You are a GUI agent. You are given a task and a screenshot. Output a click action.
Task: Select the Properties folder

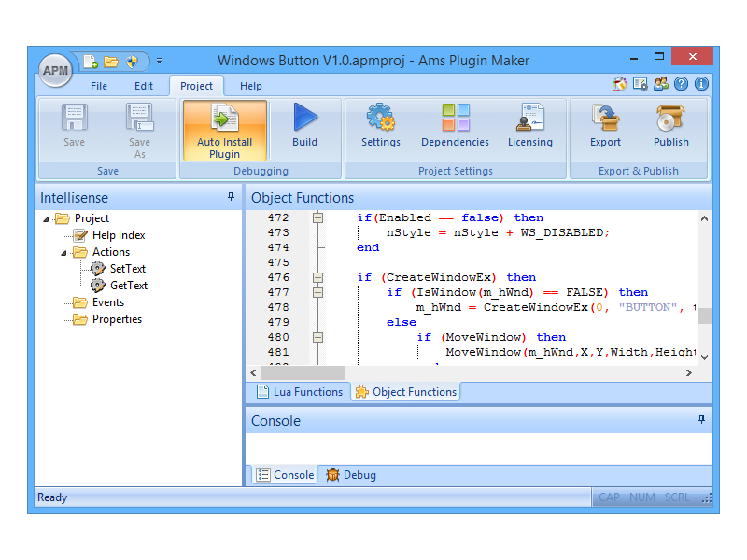pos(118,319)
